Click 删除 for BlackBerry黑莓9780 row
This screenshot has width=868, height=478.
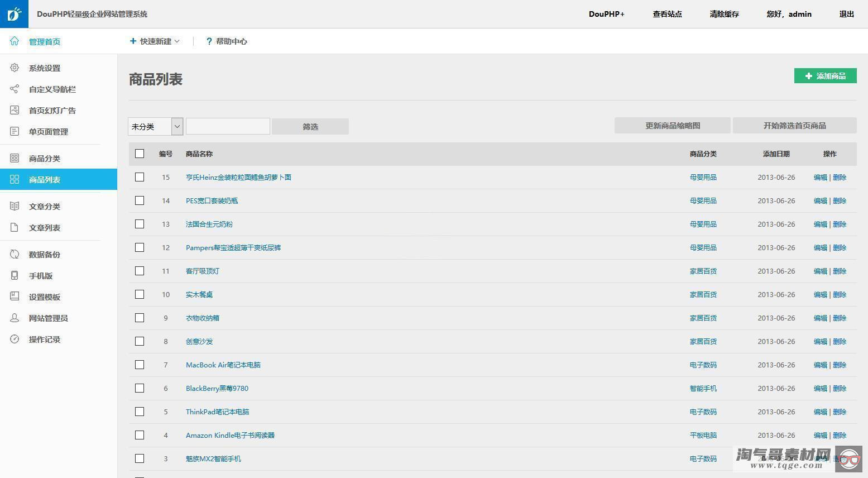[x=840, y=388]
